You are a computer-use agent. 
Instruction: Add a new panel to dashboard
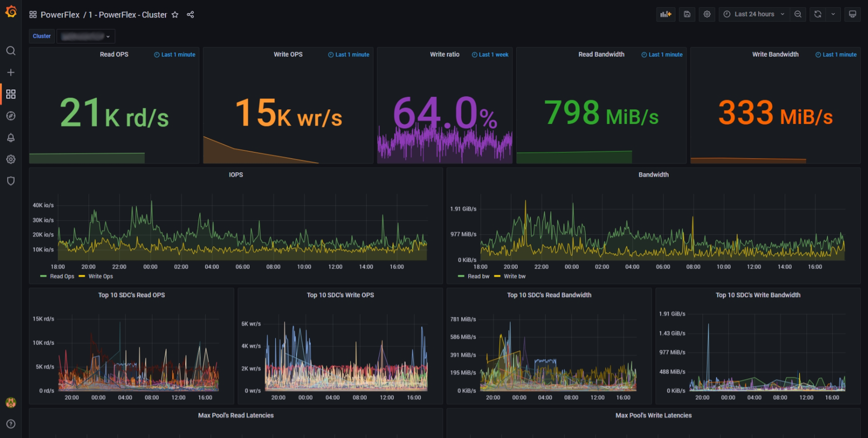[666, 14]
